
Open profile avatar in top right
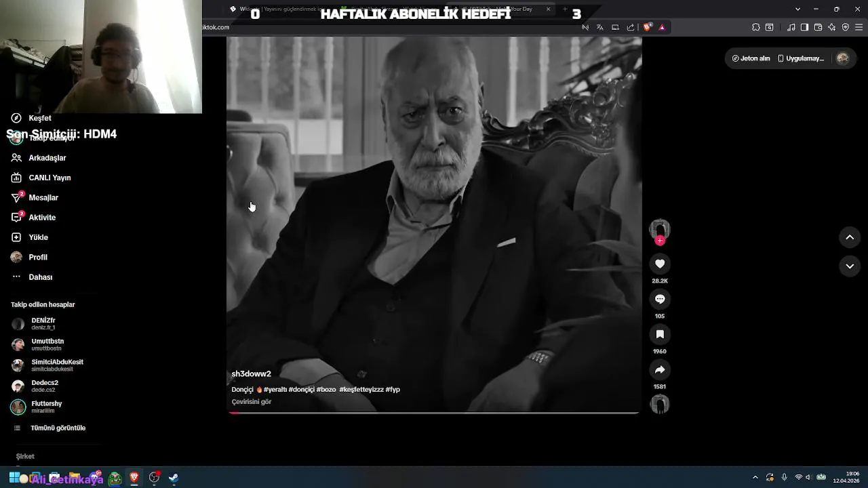[x=843, y=58]
